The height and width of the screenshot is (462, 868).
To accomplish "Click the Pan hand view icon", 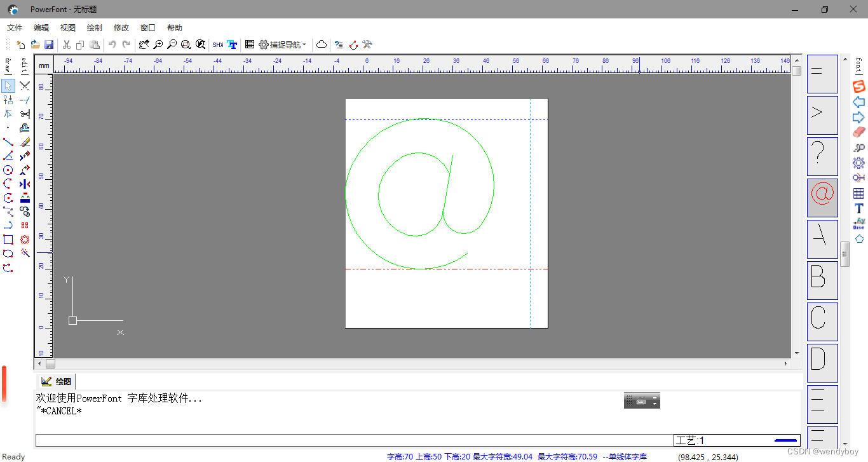I will [x=144, y=44].
